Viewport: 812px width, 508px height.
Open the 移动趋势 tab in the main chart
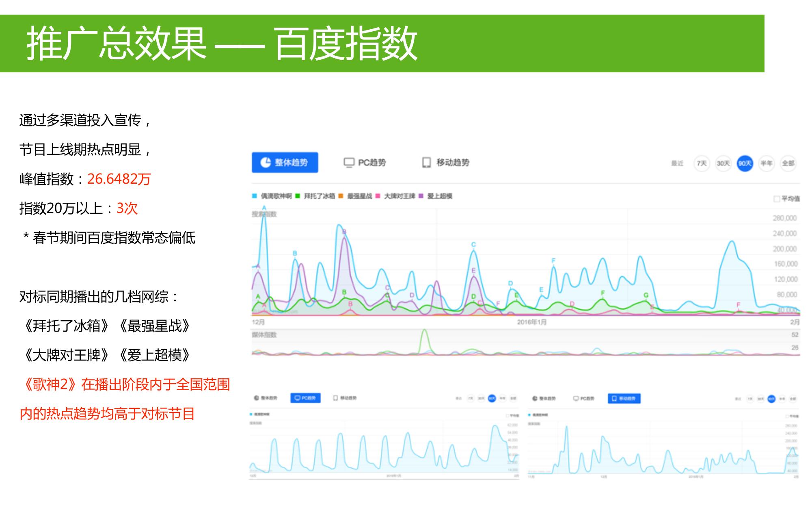[x=446, y=163]
